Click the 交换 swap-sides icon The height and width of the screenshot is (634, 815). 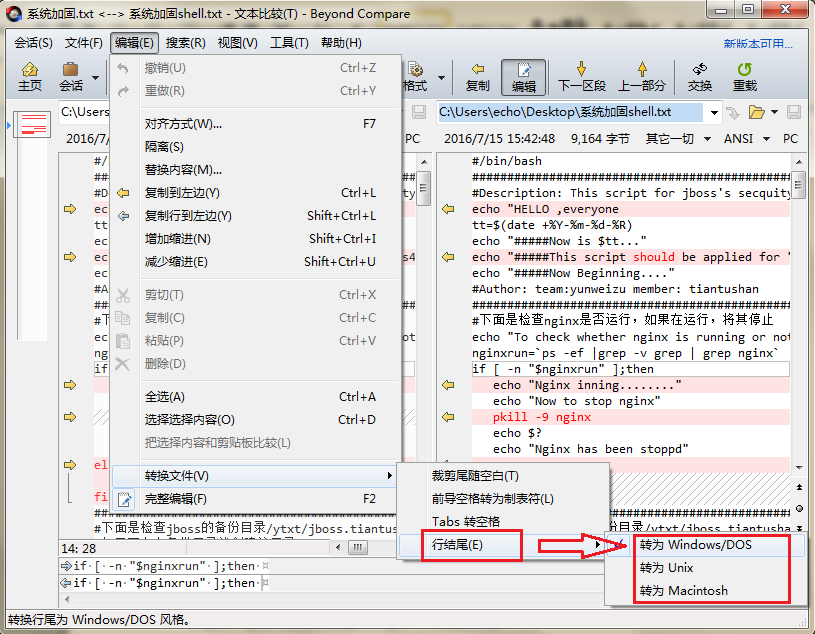(700, 75)
